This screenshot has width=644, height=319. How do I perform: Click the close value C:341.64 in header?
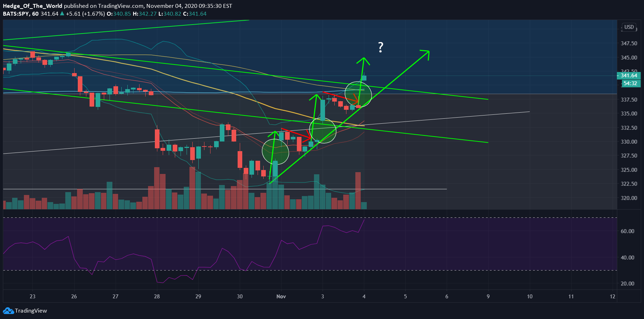[195, 14]
